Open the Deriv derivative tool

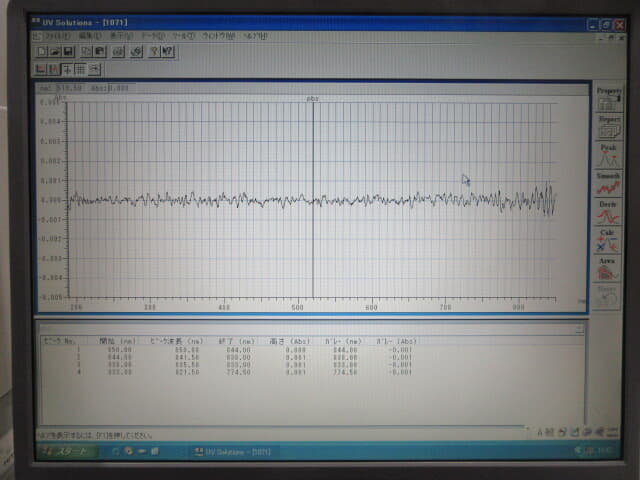pos(609,212)
